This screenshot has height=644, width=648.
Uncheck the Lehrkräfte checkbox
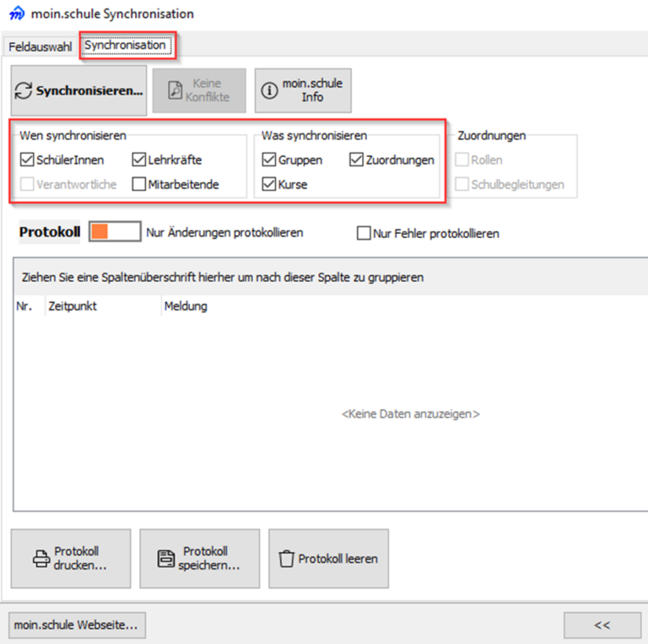pyautogui.click(x=139, y=160)
